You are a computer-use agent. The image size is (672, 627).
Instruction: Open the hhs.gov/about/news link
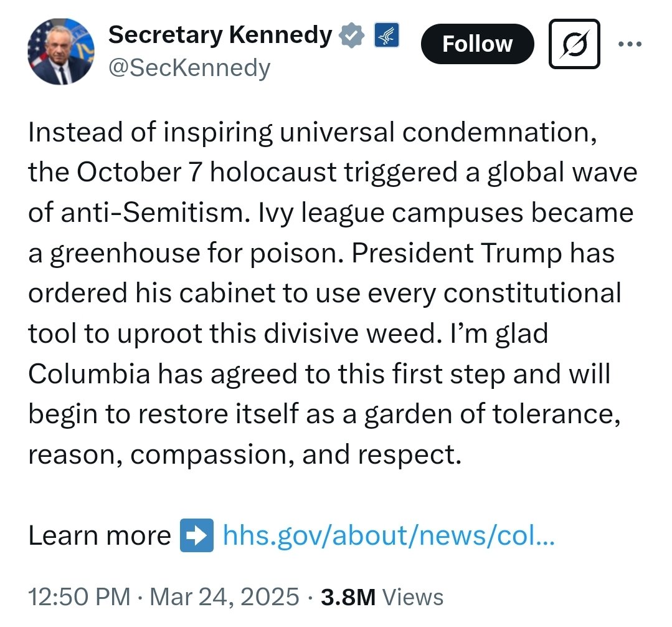pyautogui.click(x=388, y=535)
